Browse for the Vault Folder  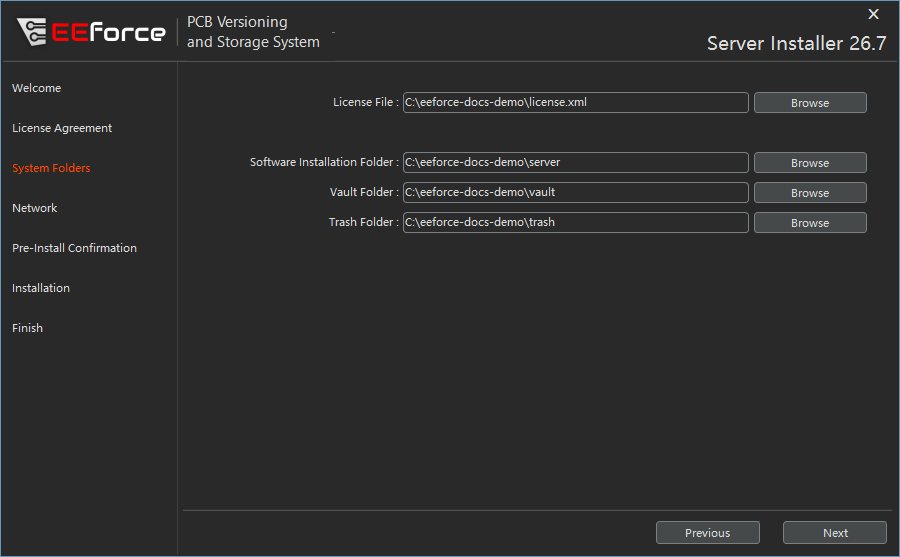pos(810,192)
